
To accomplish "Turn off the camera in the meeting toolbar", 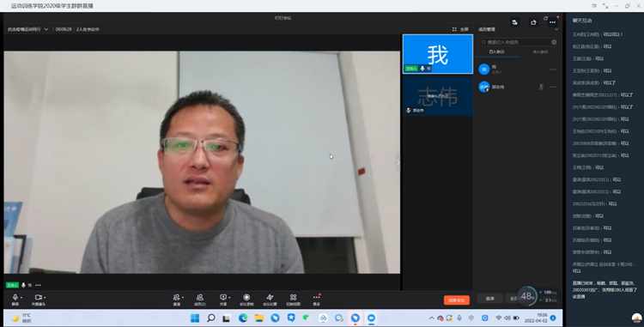I will (38, 297).
